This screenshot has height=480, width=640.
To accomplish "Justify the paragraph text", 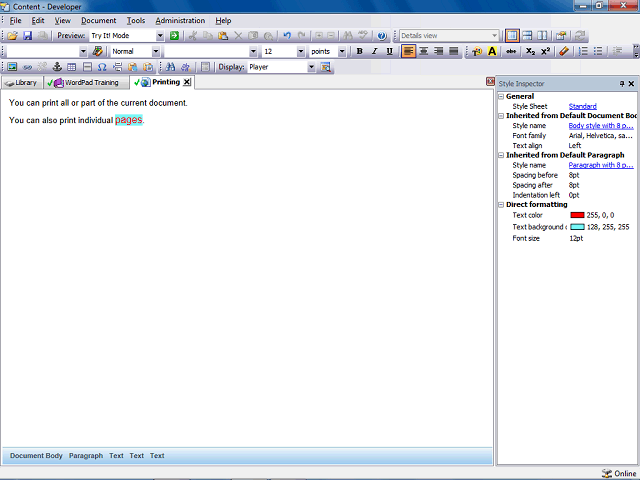I will click(x=453, y=51).
